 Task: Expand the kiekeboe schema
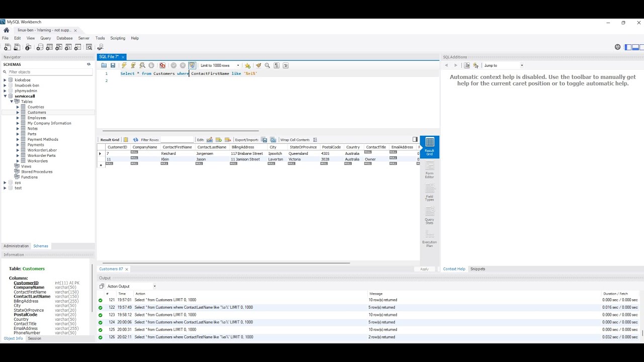tap(5, 80)
